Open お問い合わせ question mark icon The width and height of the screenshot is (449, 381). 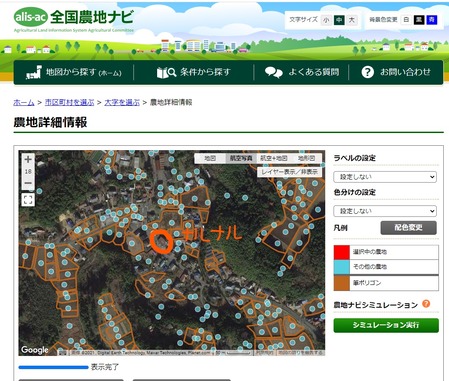tap(367, 72)
